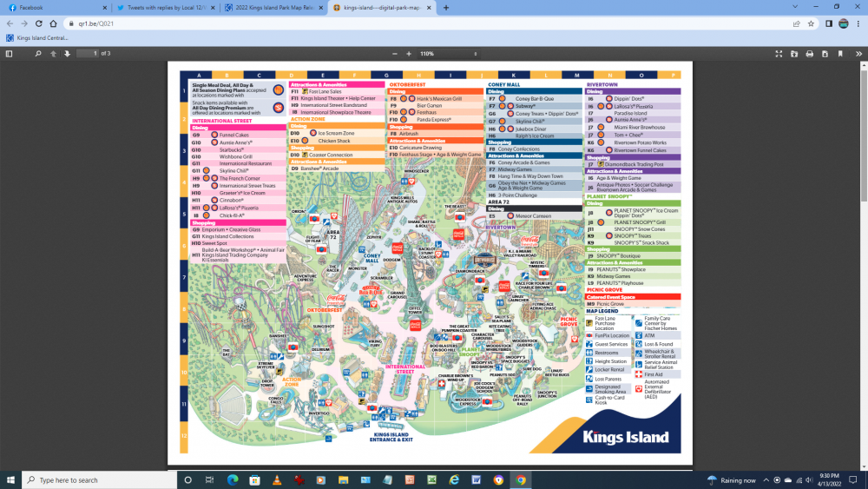868x489 pixels.
Task: Go to next page with down arrow
Action: click(67, 54)
